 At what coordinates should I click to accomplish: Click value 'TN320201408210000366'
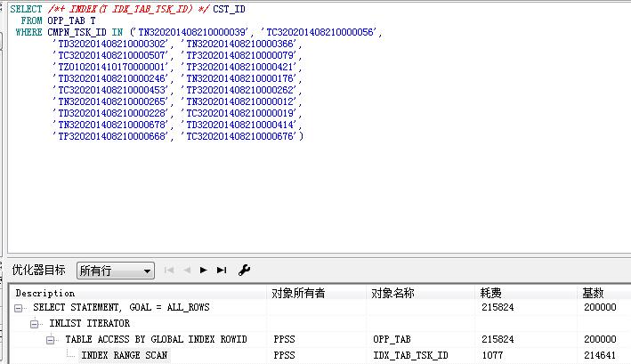tap(239, 44)
